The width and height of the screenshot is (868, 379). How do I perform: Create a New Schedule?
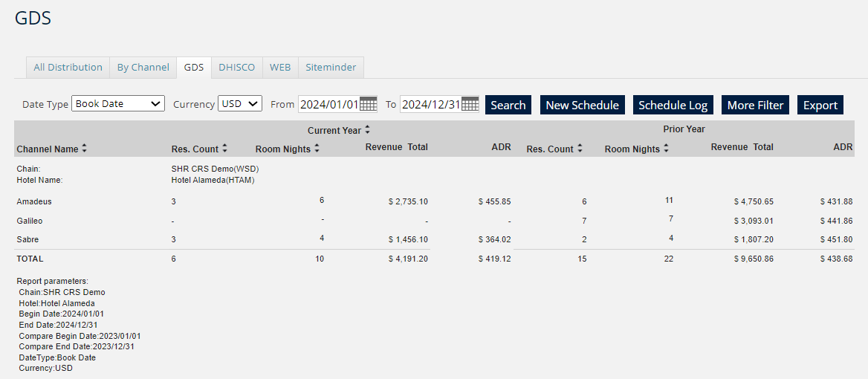[x=583, y=105]
